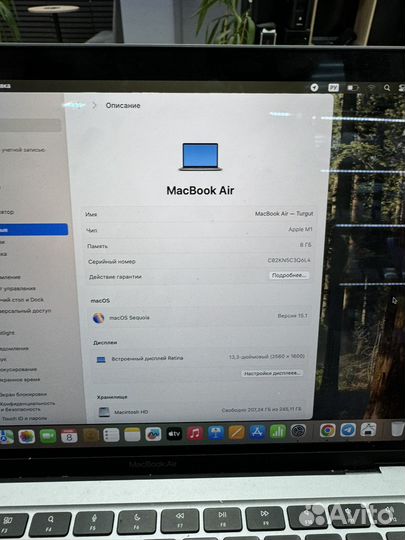Image resolution: width=405 pixels, height=540 pixels.
Task: Open the Calendar app showing 8
Action: 69,436
